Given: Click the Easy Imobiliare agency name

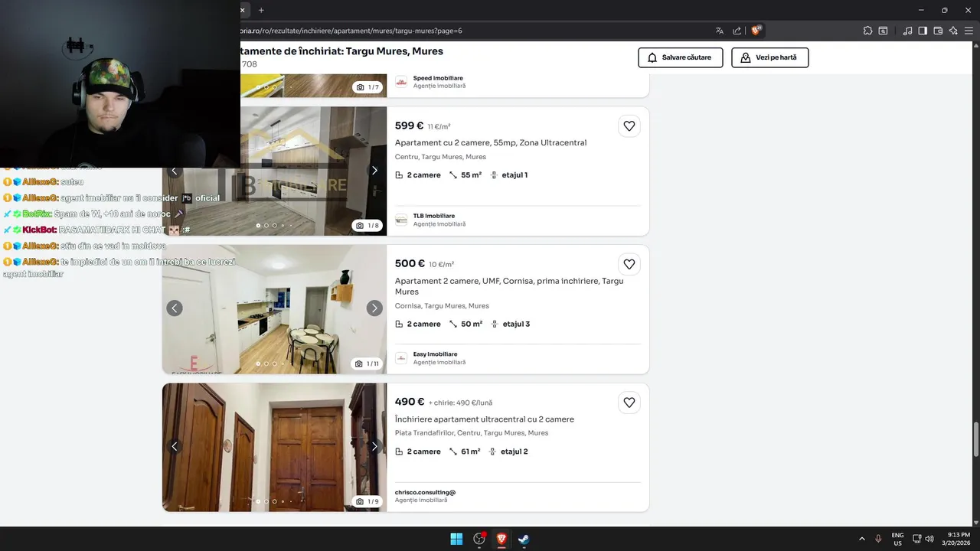Looking at the screenshot, I should 435,354.
